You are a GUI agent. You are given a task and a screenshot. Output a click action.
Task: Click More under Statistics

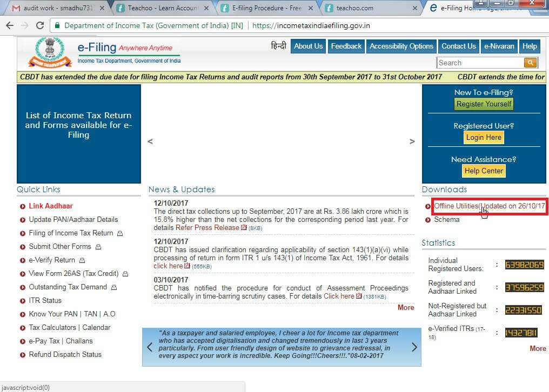point(538,348)
